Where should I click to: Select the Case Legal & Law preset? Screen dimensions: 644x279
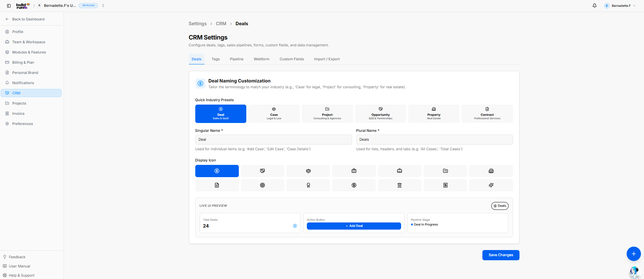tap(274, 114)
